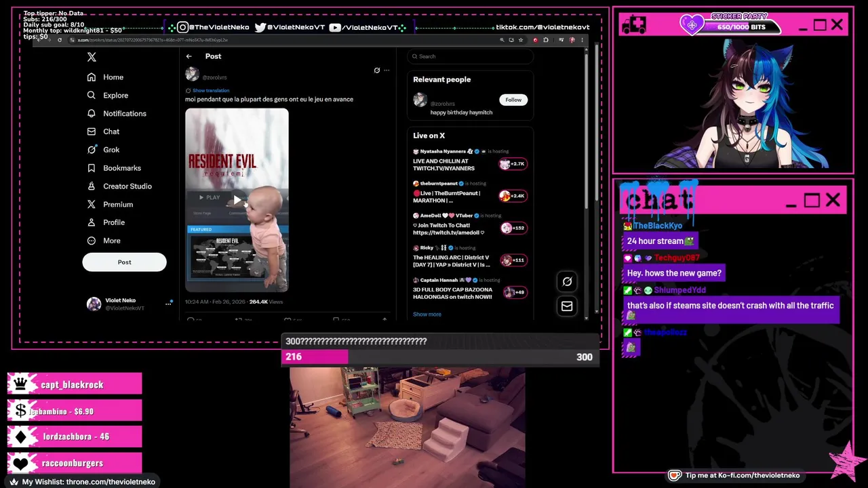
Task: Click the raccoonburgers heart badge
Action: click(x=20, y=464)
